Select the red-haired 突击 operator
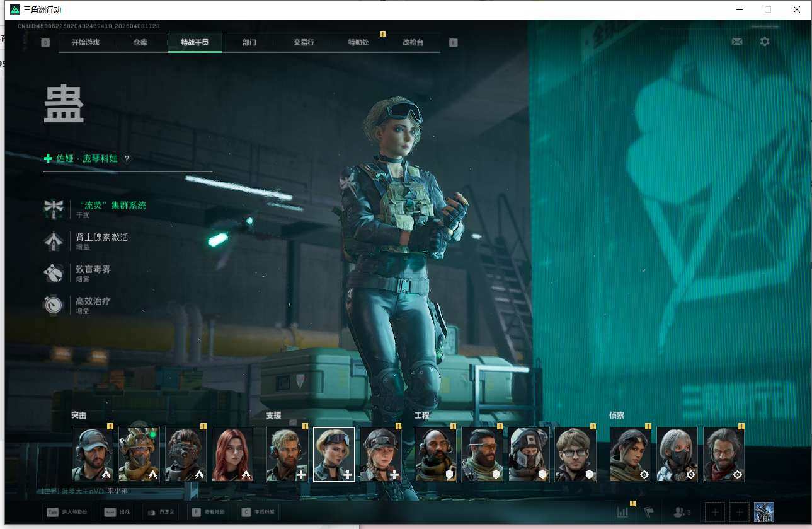 point(232,455)
